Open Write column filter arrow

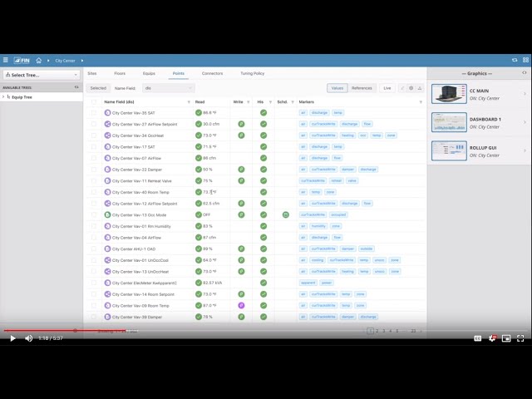249,102
